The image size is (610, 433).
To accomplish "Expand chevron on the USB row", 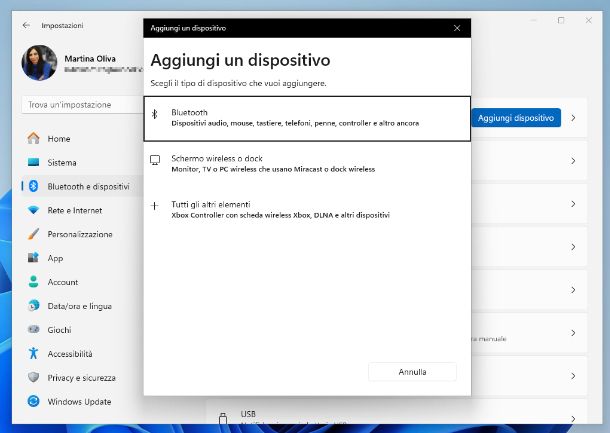I will (573, 419).
